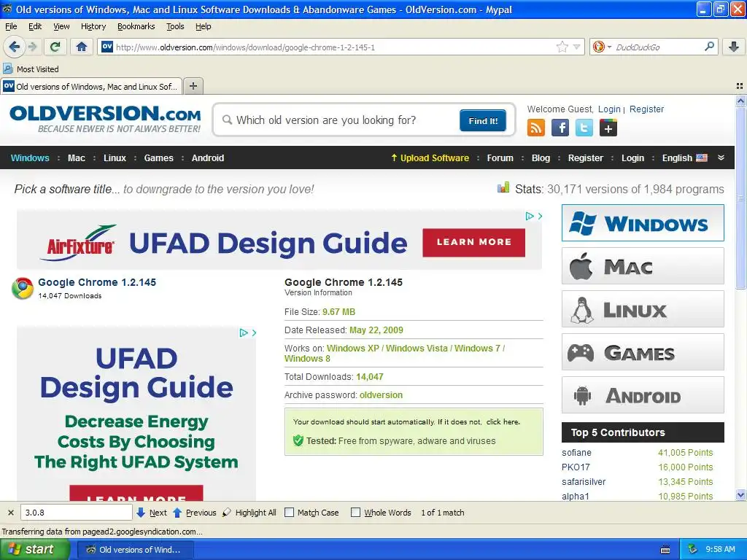
Task: Toggle Highlight All in find bar
Action: coord(249,513)
